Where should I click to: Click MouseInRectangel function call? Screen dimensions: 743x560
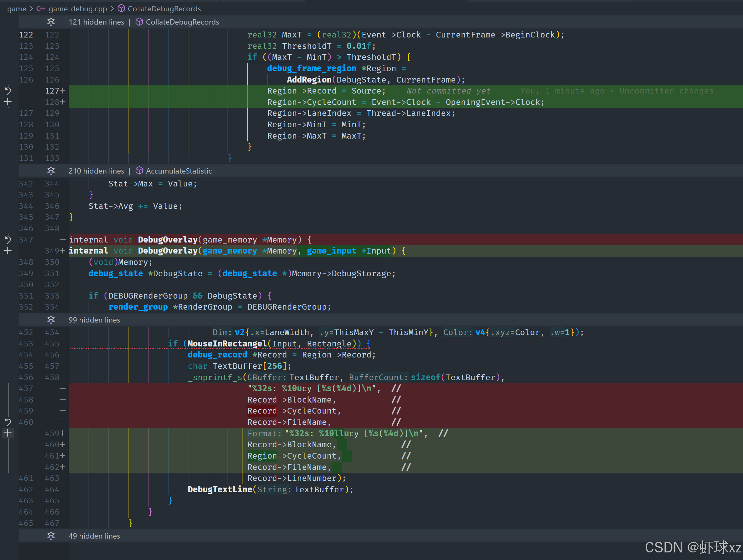tap(227, 344)
